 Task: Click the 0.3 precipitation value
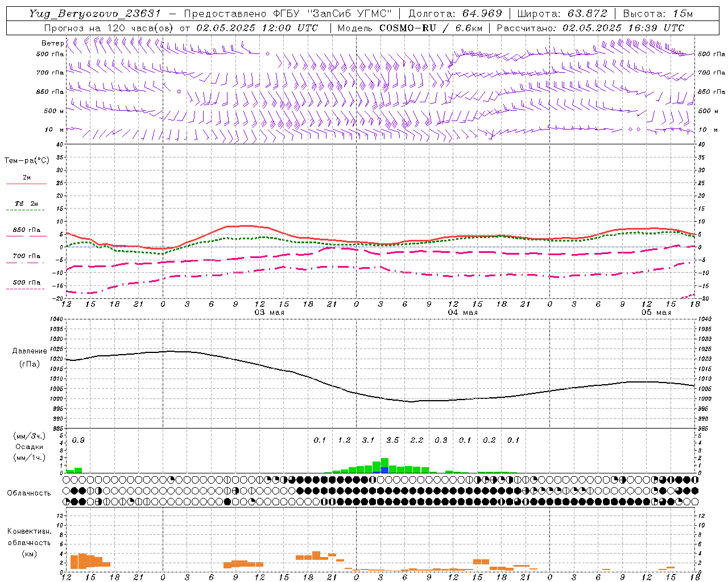[441, 440]
